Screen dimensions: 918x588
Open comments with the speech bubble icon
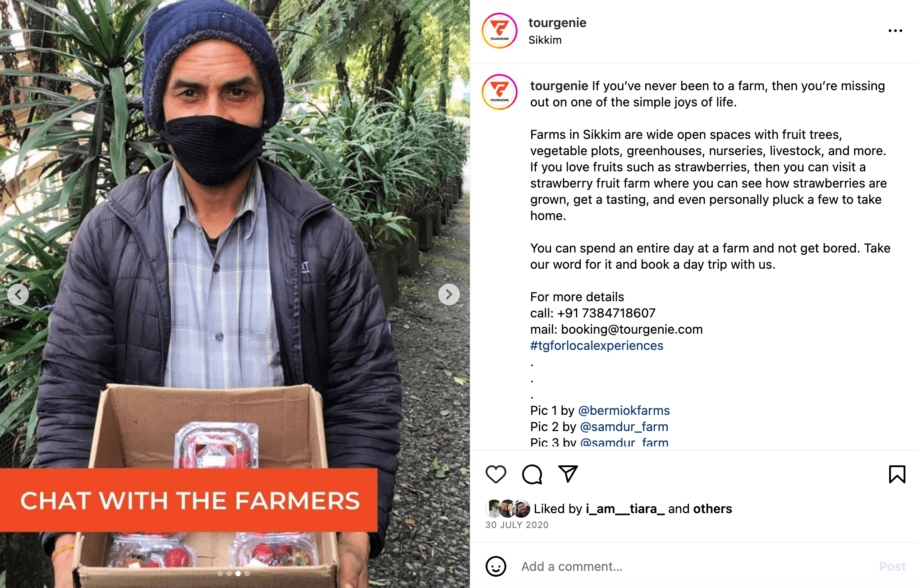(532, 474)
